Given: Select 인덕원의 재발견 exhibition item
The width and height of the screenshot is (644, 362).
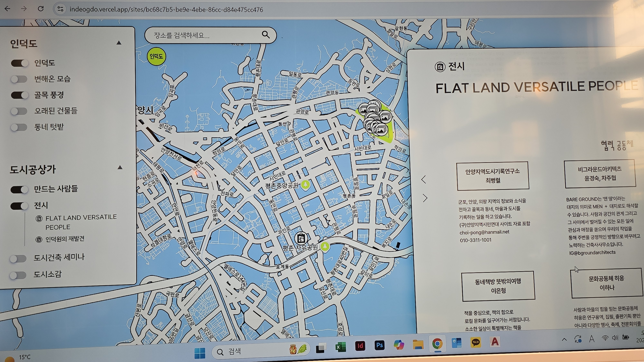Looking at the screenshot, I should point(65,239).
